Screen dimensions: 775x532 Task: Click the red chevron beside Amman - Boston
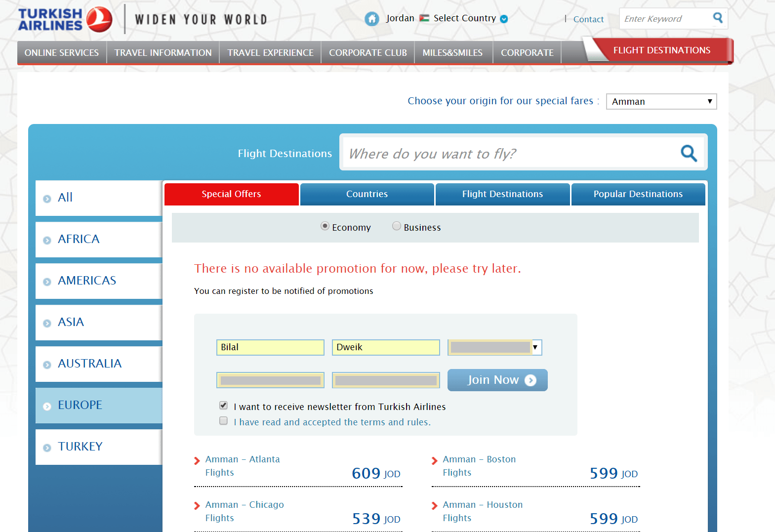(435, 461)
